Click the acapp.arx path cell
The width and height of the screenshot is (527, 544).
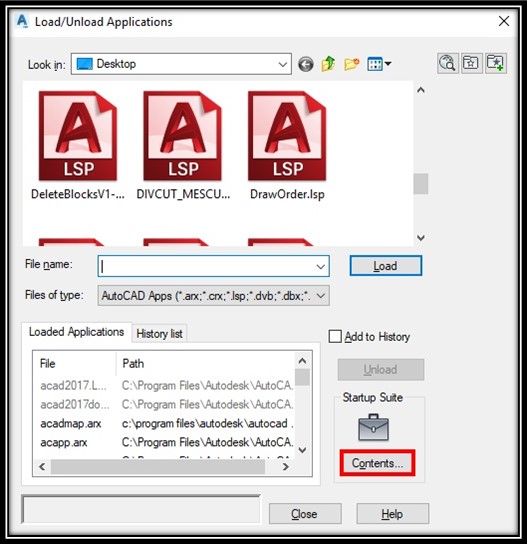pos(207,443)
